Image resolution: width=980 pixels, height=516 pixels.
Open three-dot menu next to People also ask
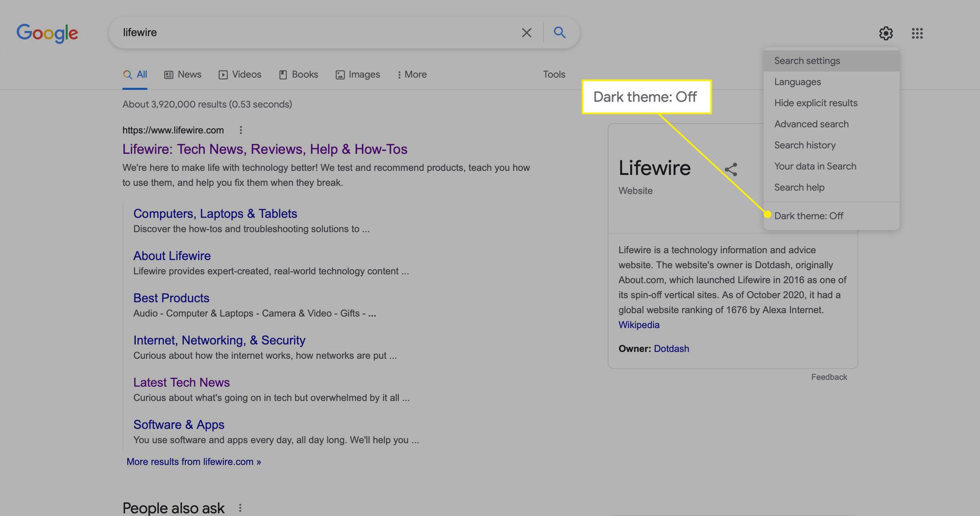point(240,508)
